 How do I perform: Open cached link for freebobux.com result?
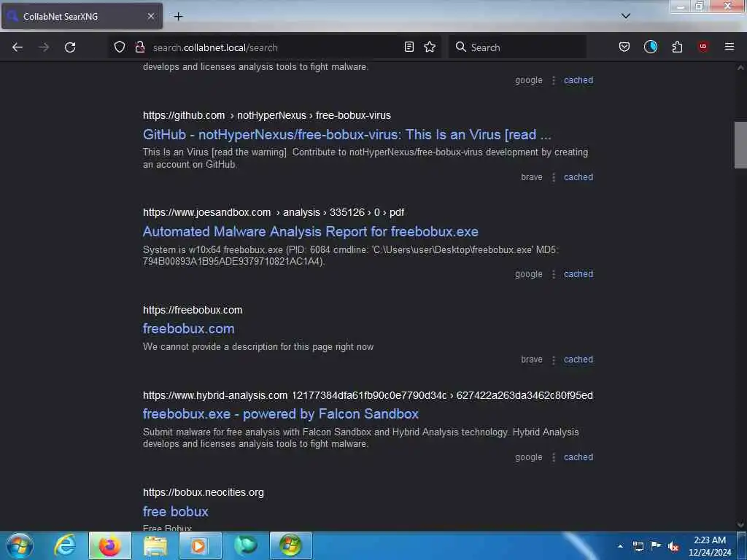(x=578, y=359)
